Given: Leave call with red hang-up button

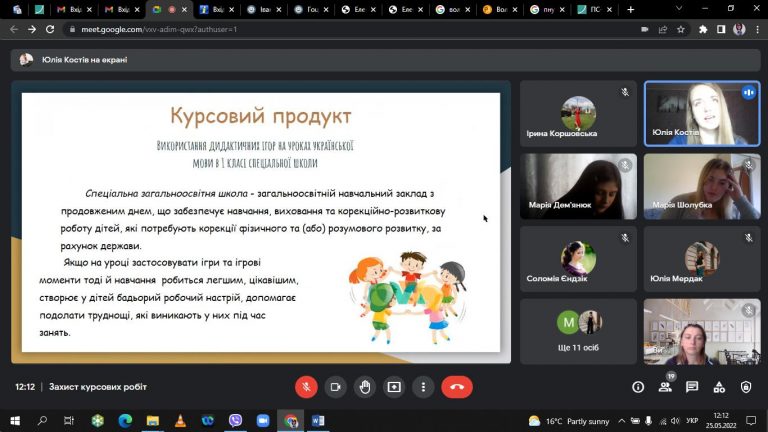Looking at the screenshot, I should (457, 387).
